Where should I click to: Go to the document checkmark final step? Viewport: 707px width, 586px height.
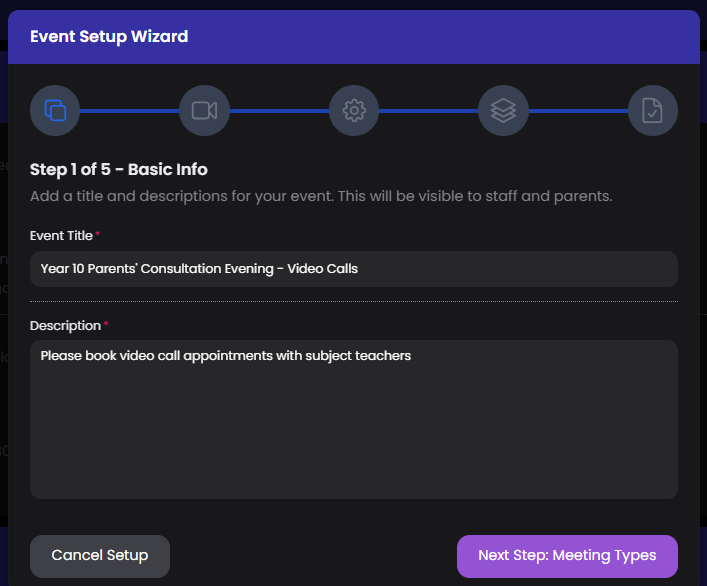point(652,110)
